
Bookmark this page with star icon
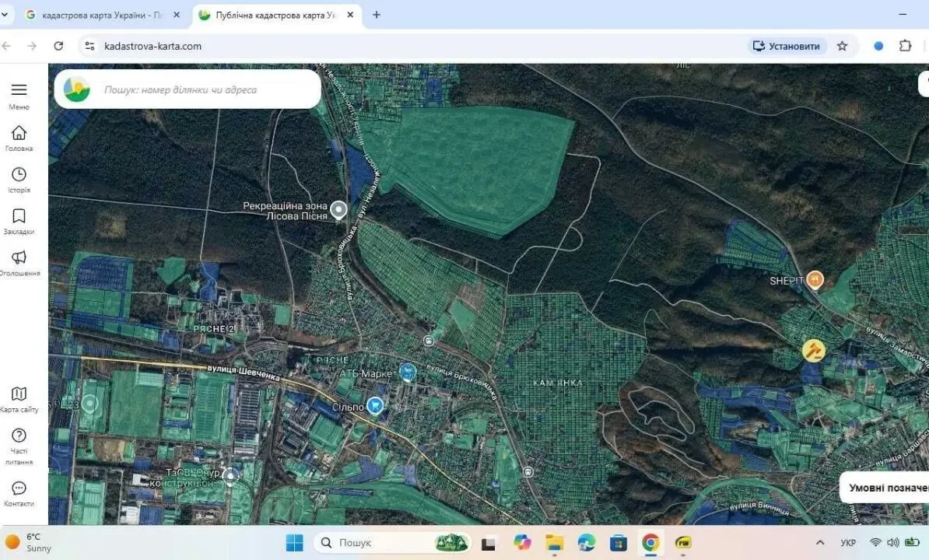click(842, 46)
